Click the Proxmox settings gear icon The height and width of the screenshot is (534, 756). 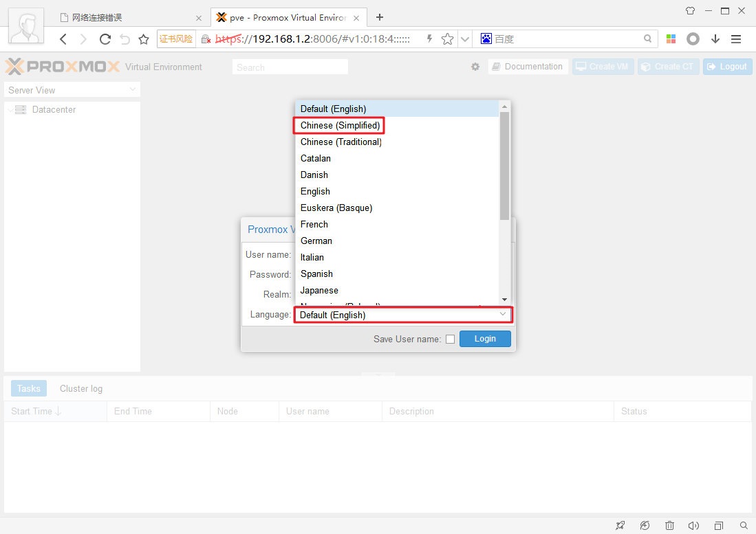(475, 67)
